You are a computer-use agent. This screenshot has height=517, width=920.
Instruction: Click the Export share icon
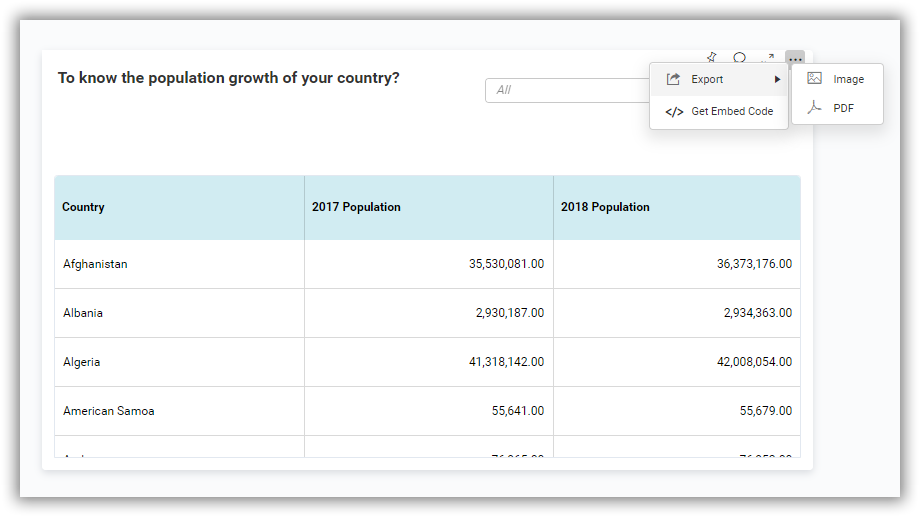[x=674, y=79]
